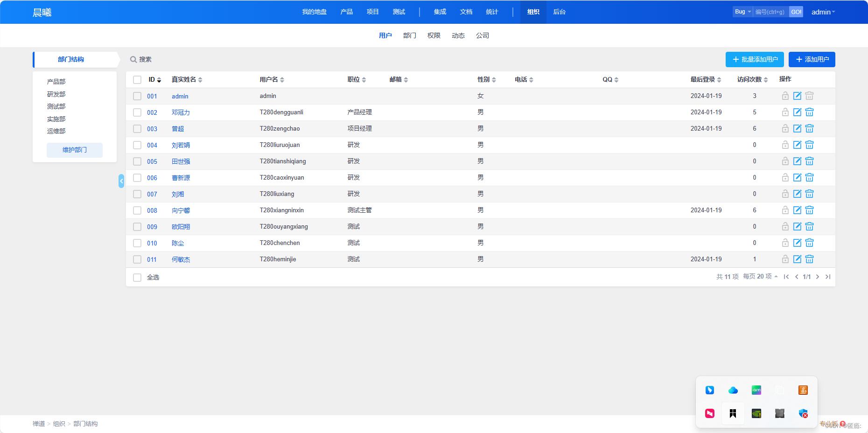
Task: Click 维护部门 button
Action: coord(75,150)
